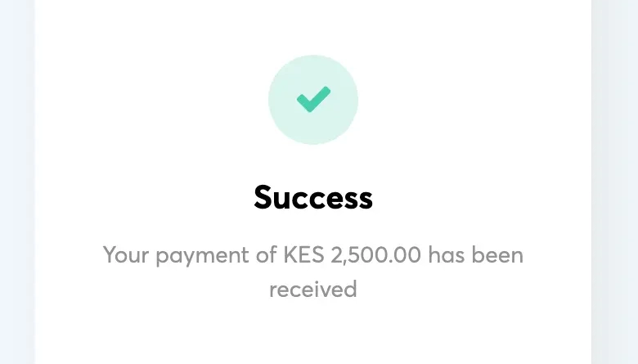The height and width of the screenshot is (364, 638).
Task: Click the KES 2,500.00 payment amount
Action: coord(352,255)
